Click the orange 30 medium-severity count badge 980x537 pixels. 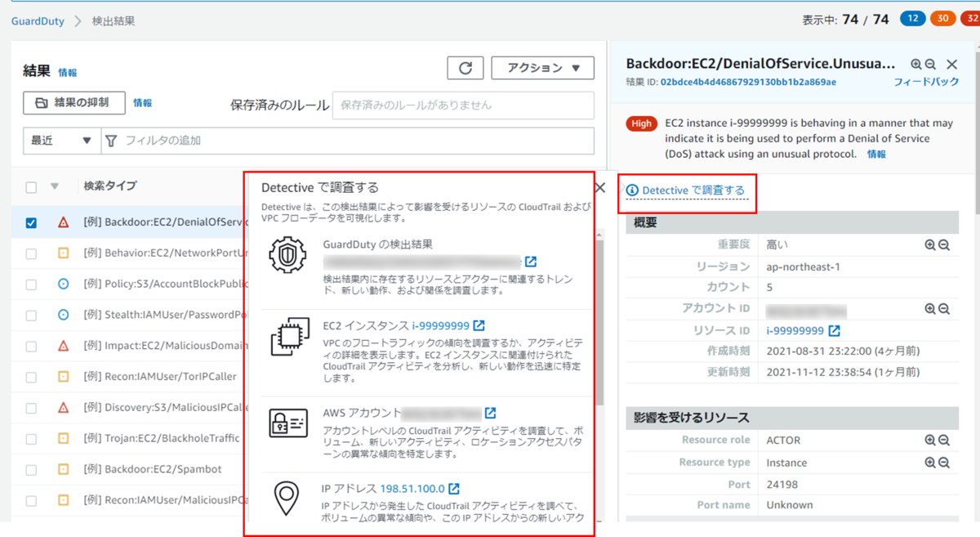coord(942,18)
